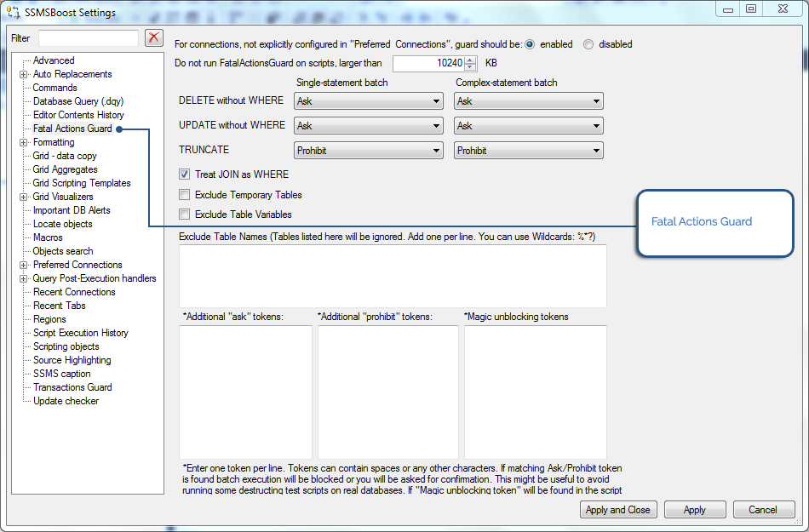Open Grid Scripting Templates settings

tap(82, 183)
